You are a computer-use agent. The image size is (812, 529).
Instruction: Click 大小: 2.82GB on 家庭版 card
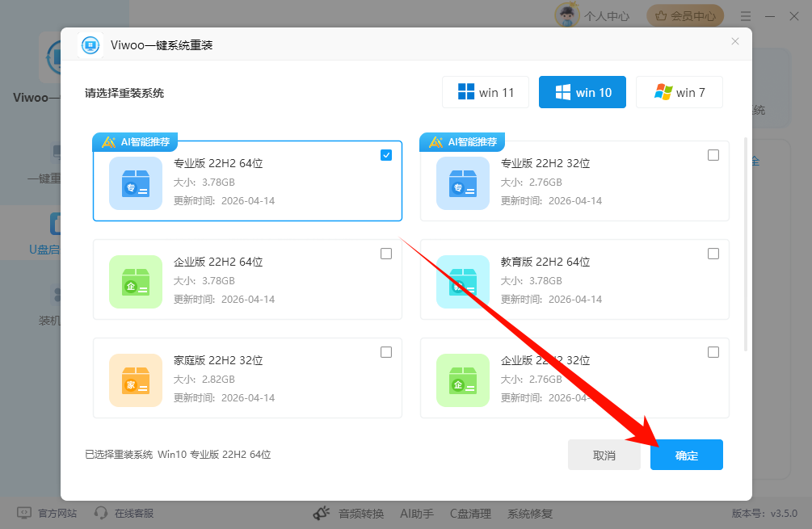click(x=204, y=380)
